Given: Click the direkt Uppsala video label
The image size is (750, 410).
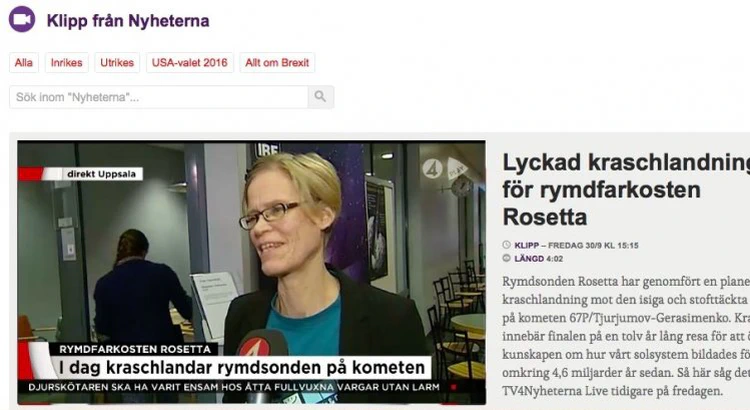Looking at the screenshot, I should [x=101, y=174].
